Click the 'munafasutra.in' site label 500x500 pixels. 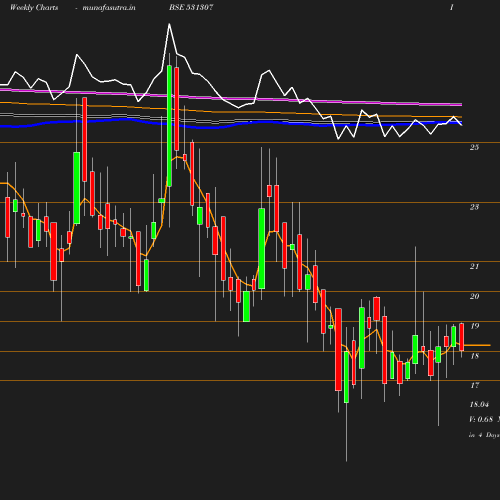pos(109,7)
